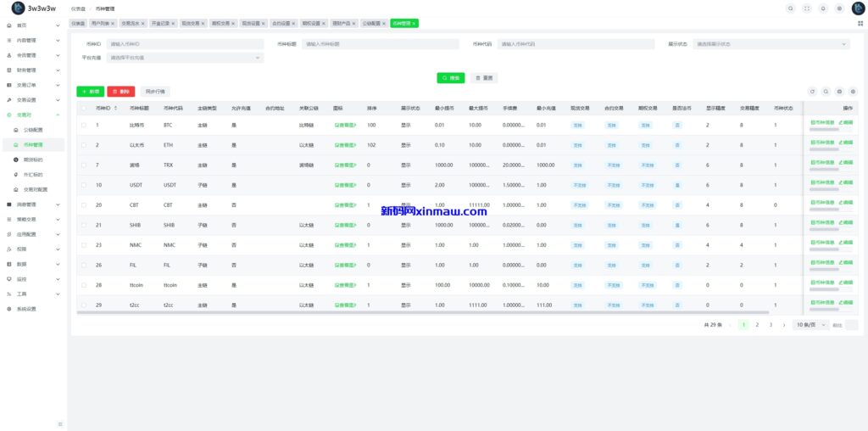Toggle fullscreen using the header icon
This screenshot has height=431, width=868.
[807, 8]
